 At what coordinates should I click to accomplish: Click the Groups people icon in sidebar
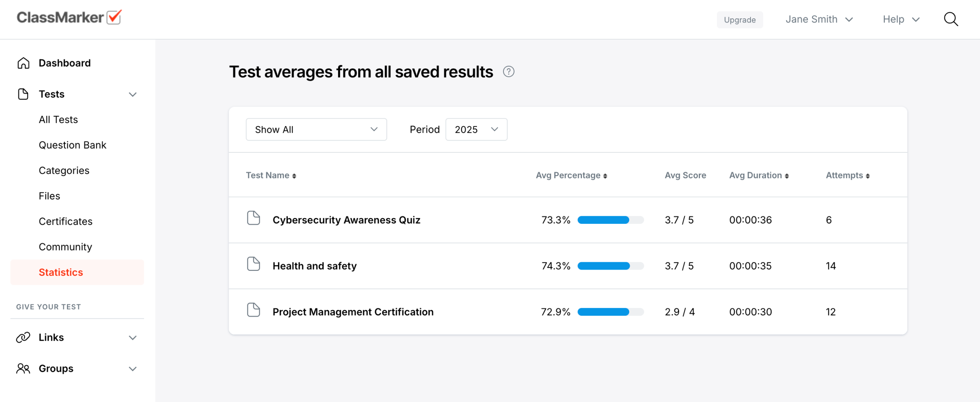pyautogui.click(x=23, y=368)
